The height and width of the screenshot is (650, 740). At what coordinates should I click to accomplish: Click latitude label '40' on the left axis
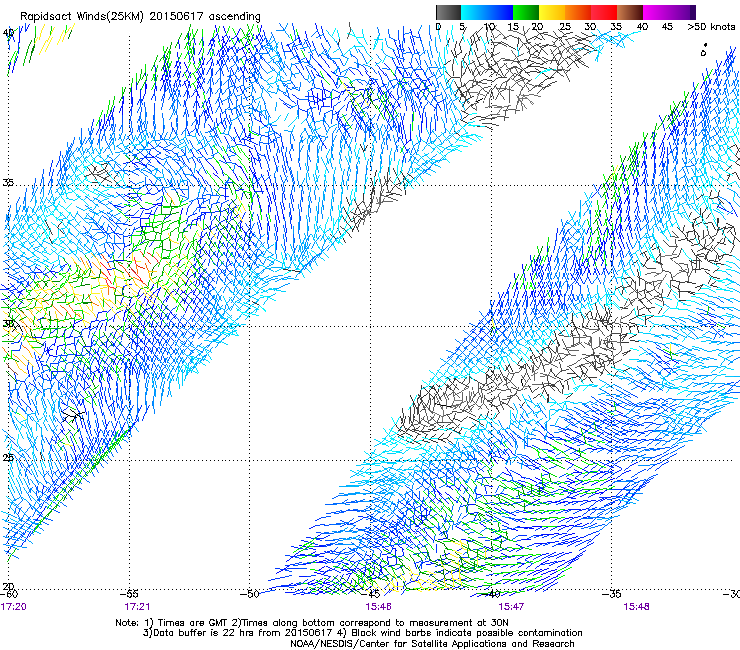point(8,33)
